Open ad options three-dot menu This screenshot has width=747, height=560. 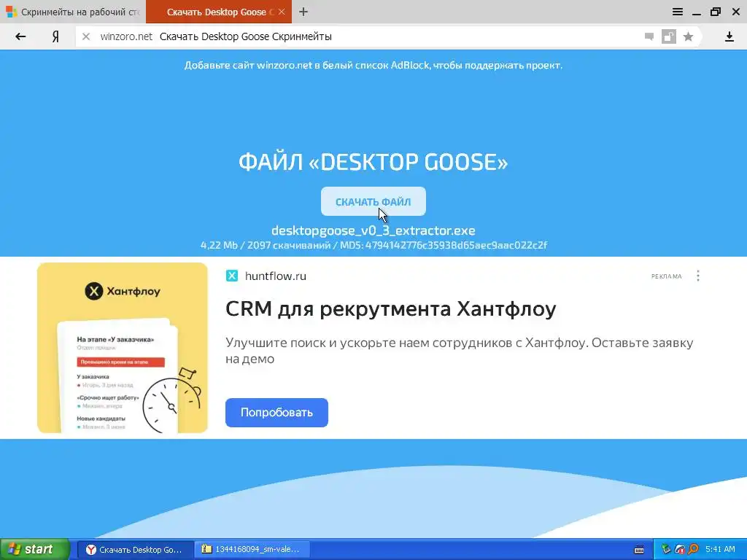[x=698, y=276]
